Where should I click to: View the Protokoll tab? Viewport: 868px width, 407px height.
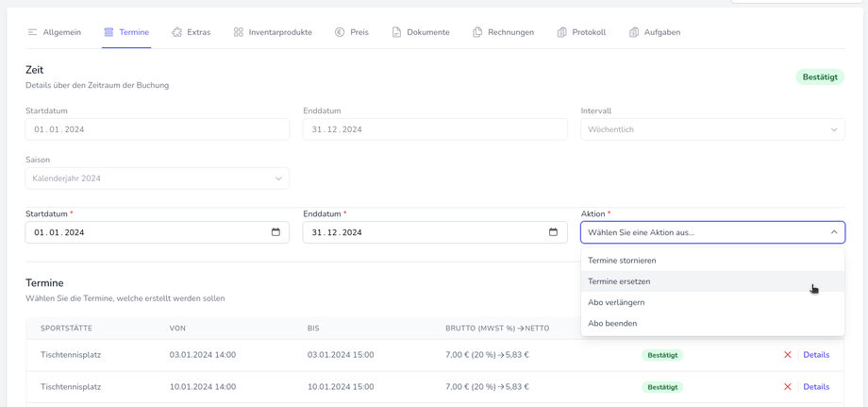click(581, 32)
